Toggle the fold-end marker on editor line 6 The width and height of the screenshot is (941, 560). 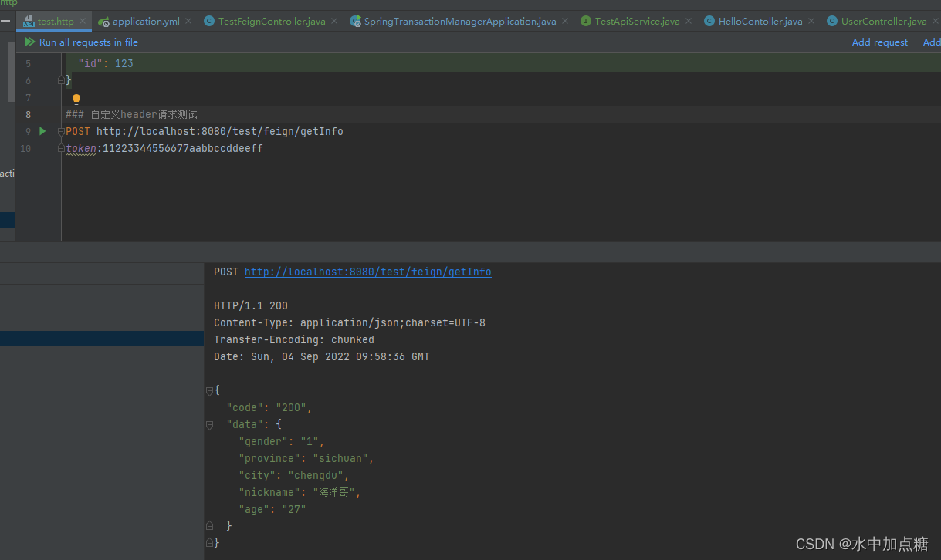62,80
